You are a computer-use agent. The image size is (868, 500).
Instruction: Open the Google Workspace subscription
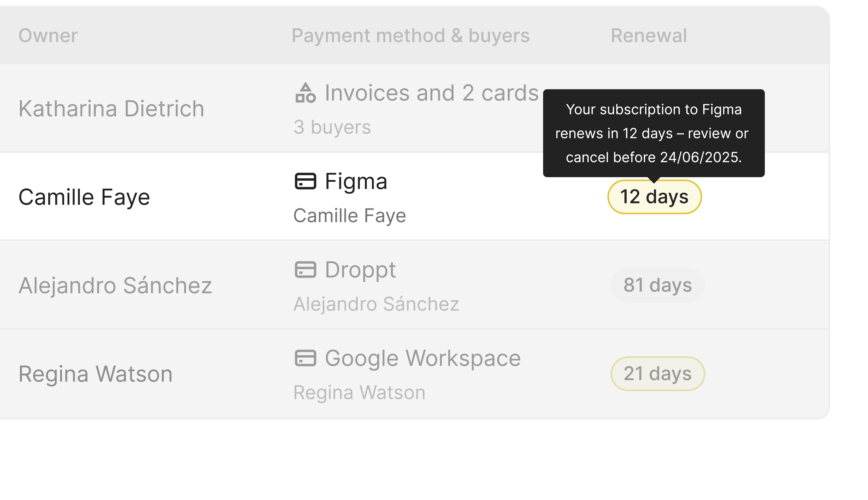point(422,358)
